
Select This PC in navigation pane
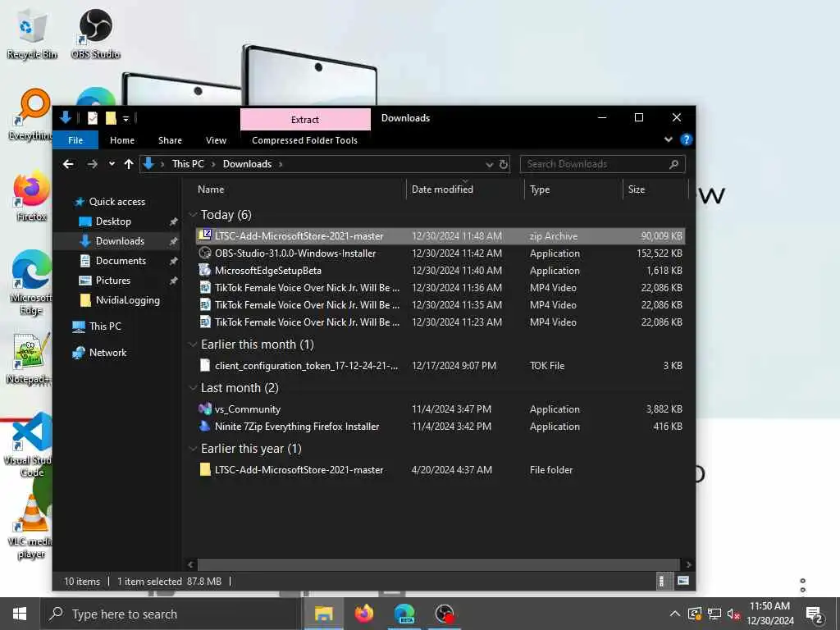pos(105,326)
